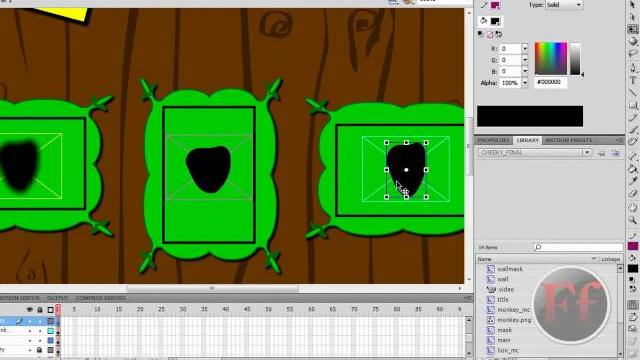Select the Eyedropper tool
640x360 pixels.
(x=633, y=181)
